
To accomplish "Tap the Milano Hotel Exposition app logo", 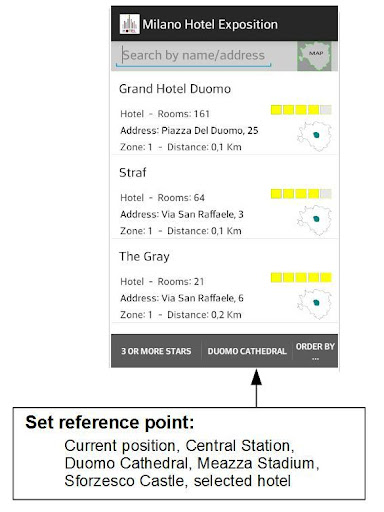I will 129,24.
